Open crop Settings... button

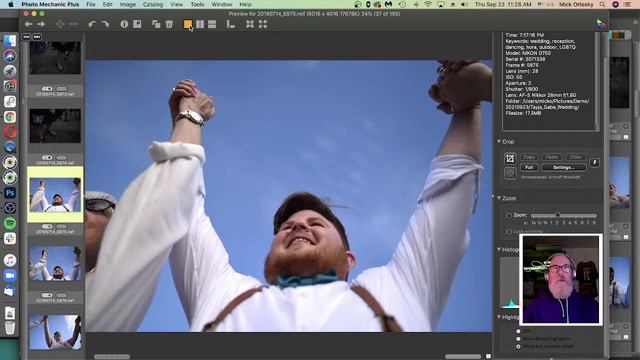click(x=564, y=167)
